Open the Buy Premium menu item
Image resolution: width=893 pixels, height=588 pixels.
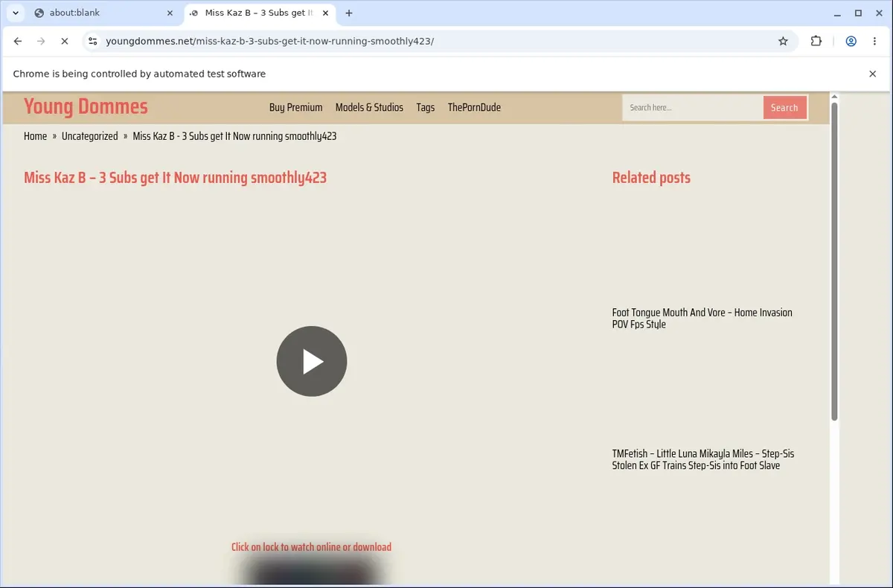[x=295, y=107]
